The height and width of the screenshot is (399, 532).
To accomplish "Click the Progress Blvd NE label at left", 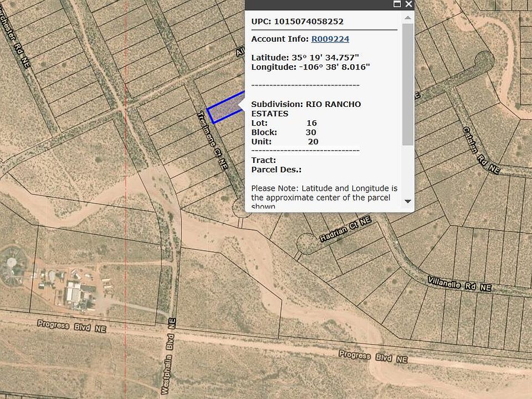I will click(71, 326).
